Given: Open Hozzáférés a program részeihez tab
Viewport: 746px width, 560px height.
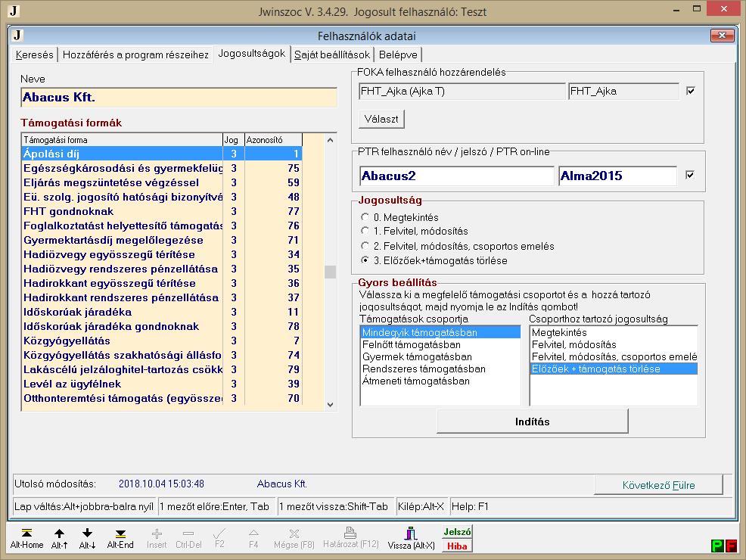Looking at the screenshot, I should [135, 54].
